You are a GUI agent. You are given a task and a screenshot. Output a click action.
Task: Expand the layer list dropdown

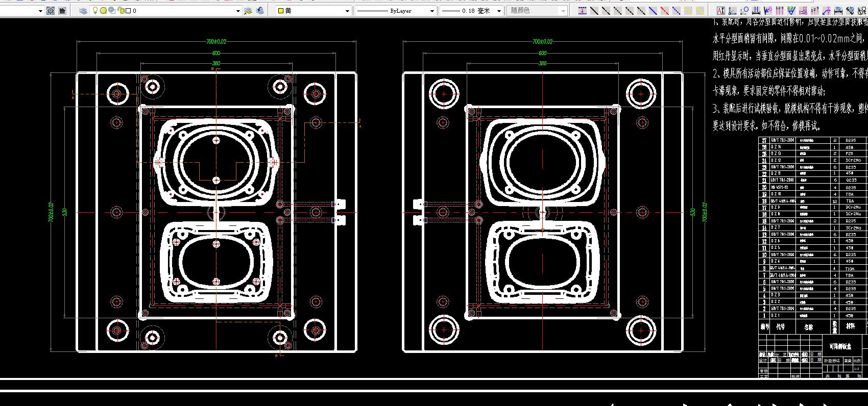click(238, 11)
